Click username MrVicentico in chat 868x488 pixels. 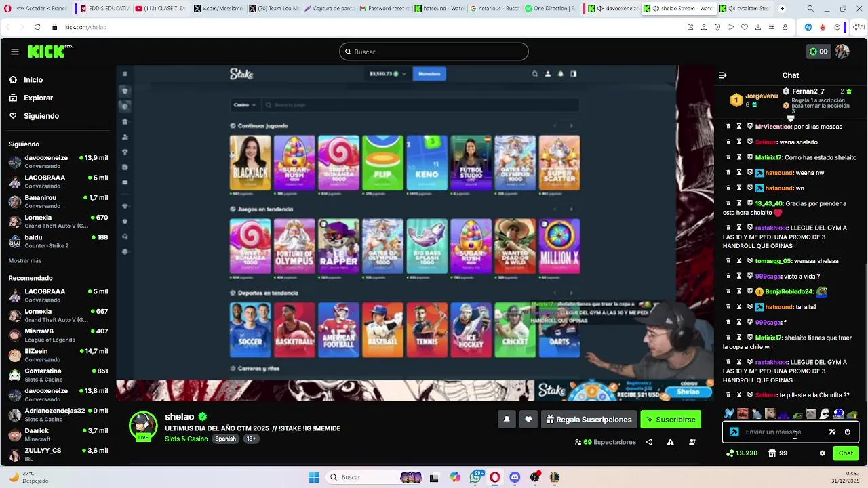[773, 127]
